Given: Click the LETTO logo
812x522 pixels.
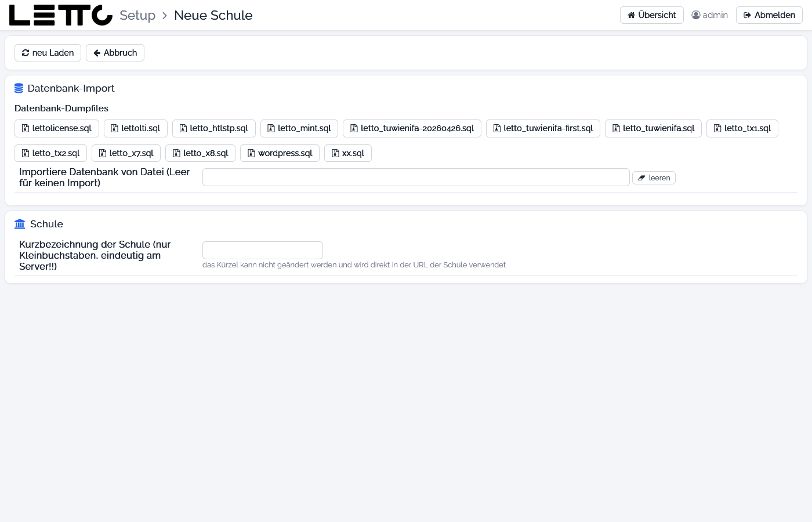Looking at the screenshot, I should pos(61,15).
